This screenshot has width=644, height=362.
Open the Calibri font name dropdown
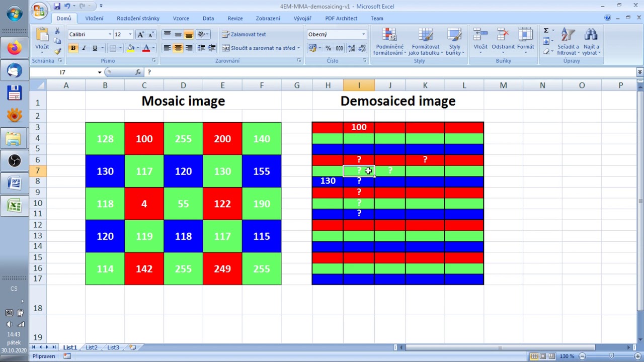(110, 34)
